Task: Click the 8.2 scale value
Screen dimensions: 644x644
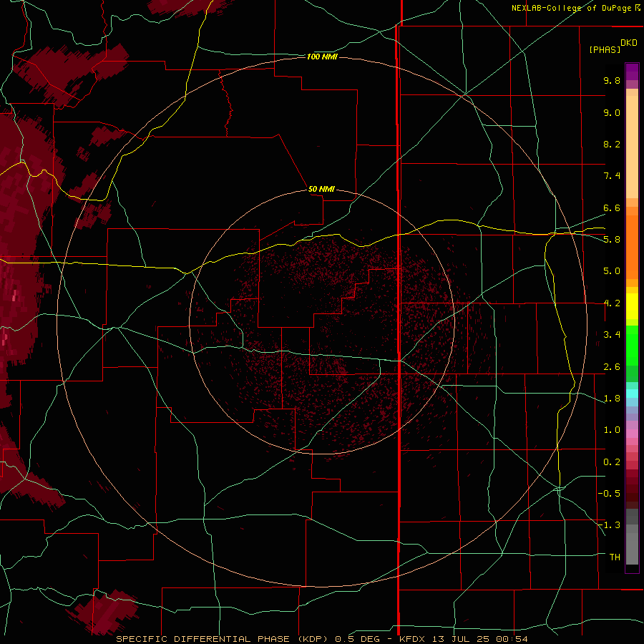Action: click(612, 144)
